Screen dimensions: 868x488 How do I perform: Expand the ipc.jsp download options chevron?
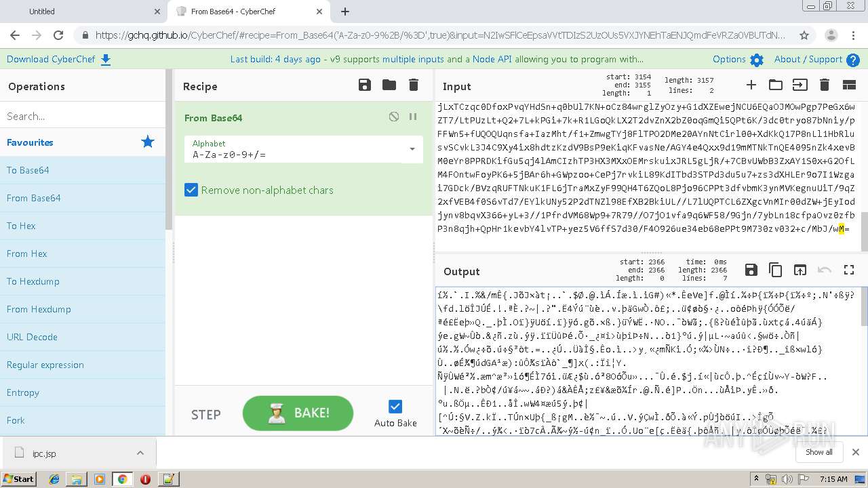coord(140,453)
